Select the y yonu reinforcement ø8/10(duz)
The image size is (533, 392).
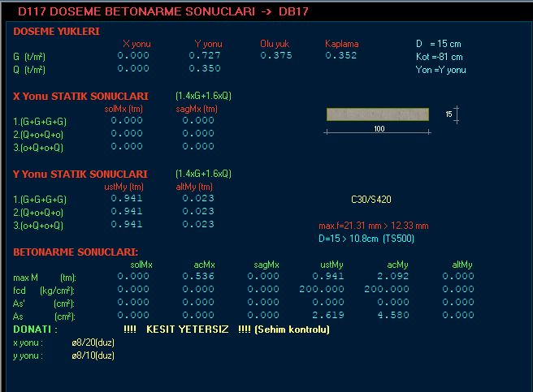click(x=93, y=355)
